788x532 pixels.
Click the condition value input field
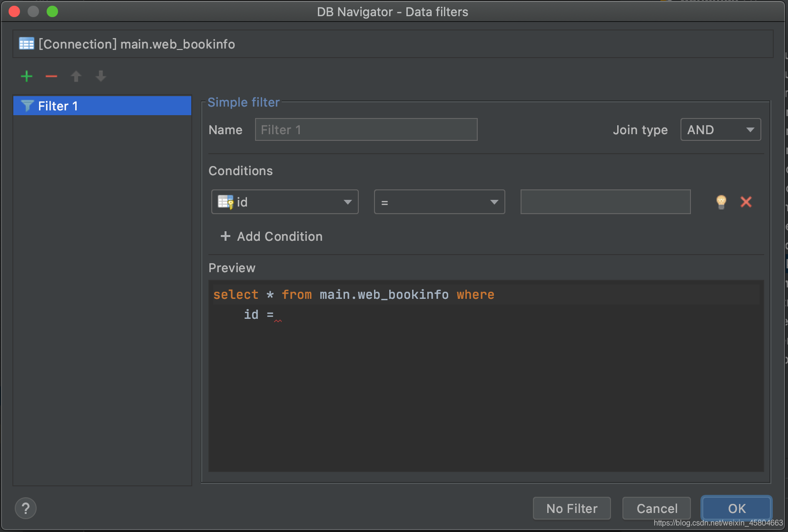point(605,202)
